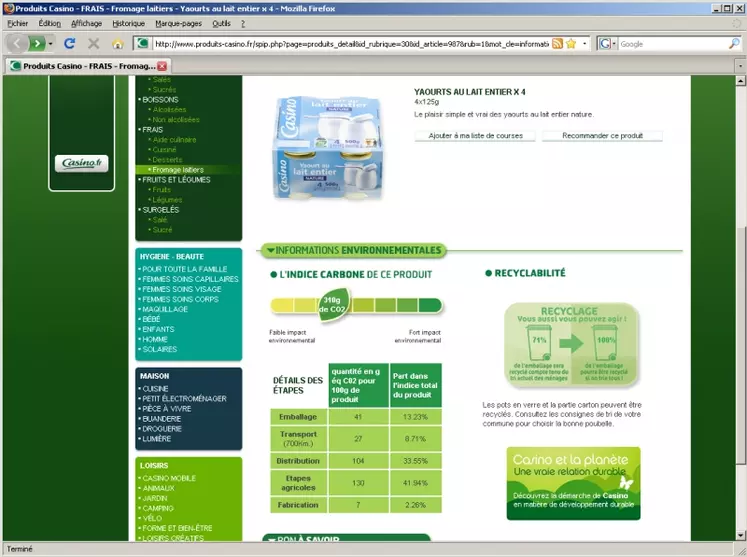
Task: Click the Fabrication share 2.26%
Action: click(x=415, y=505)
